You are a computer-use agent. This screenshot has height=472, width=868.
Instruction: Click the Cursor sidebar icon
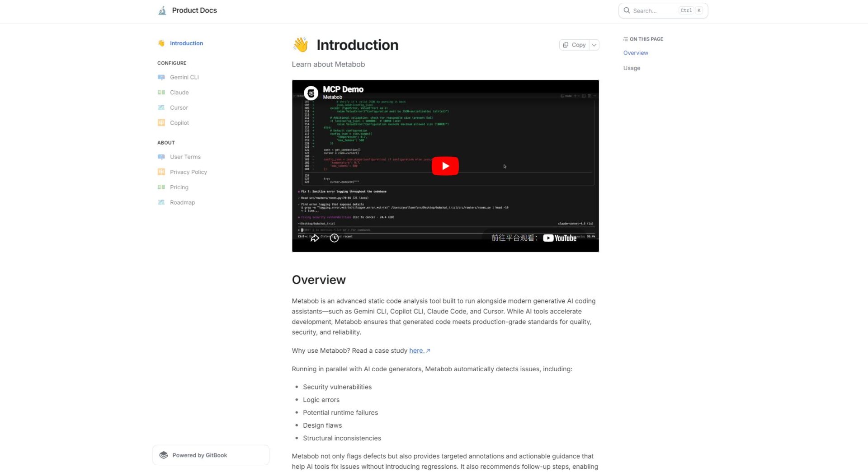tap(161, 107)
